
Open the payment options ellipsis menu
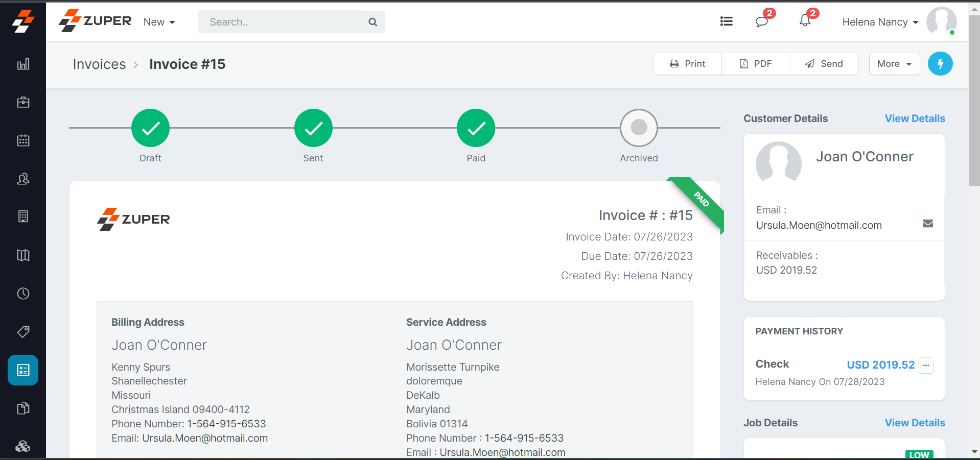(x=926, y=365)
